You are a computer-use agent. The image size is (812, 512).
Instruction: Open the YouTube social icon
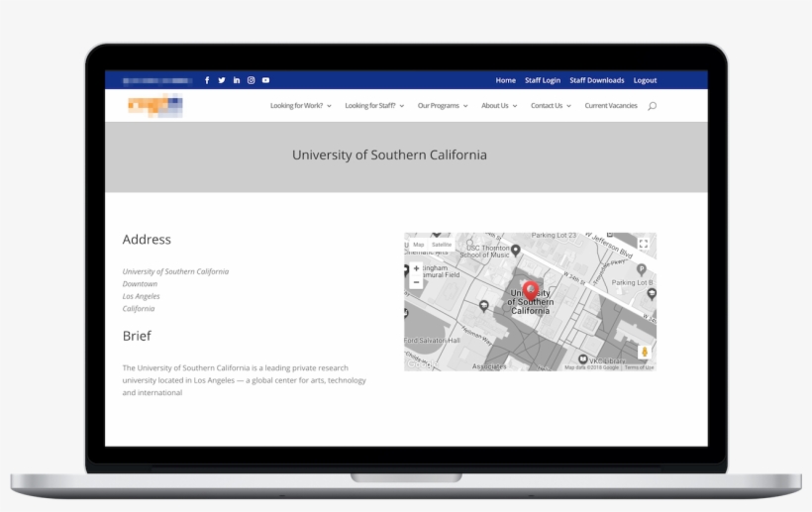(265, 80)
